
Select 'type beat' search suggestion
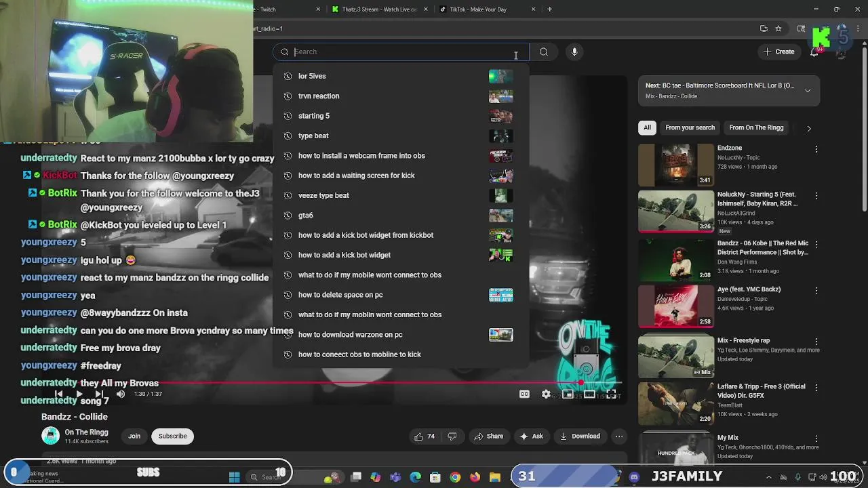pyautogui.click(x=401, y=136)
